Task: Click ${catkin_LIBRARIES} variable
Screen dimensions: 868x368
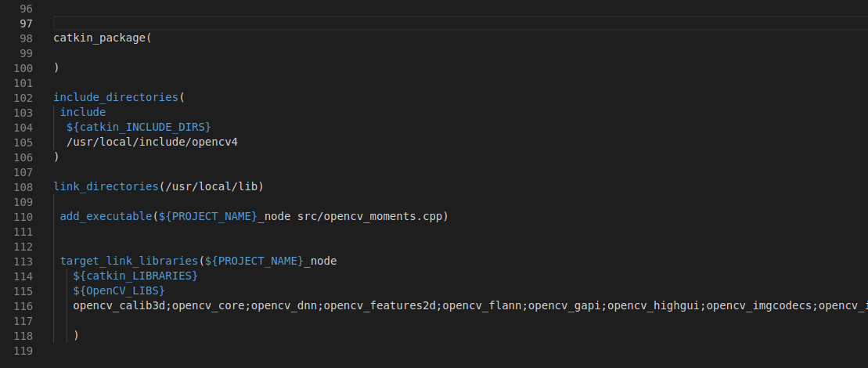Action: point(135,276)
